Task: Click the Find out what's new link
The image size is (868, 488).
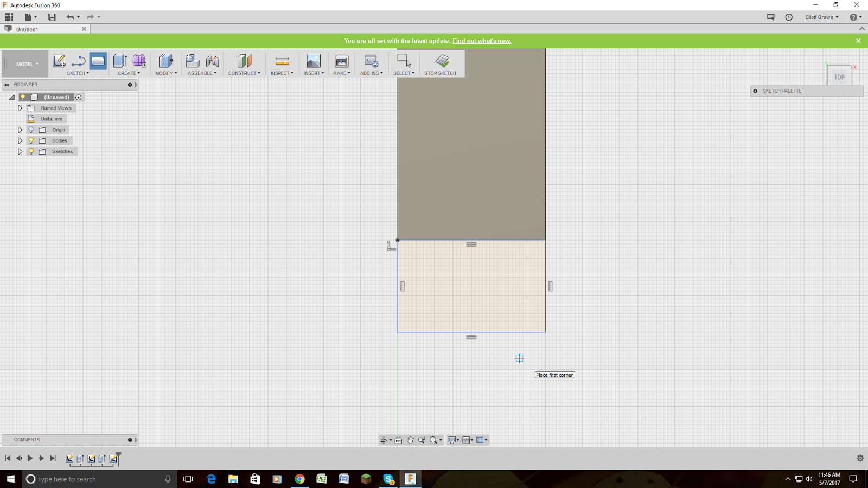Action: (482, 41)
